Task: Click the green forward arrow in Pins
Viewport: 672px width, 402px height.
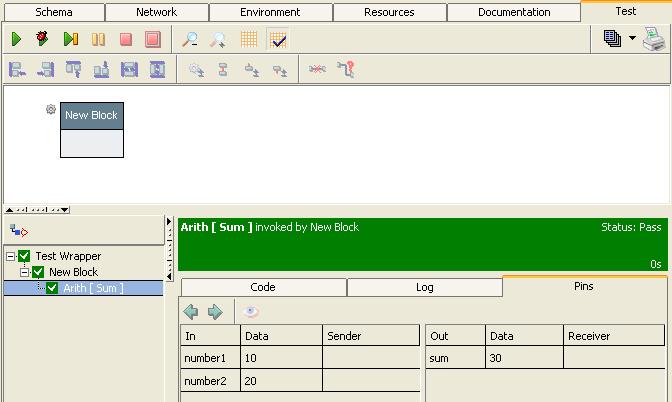Action: point(215,312)
